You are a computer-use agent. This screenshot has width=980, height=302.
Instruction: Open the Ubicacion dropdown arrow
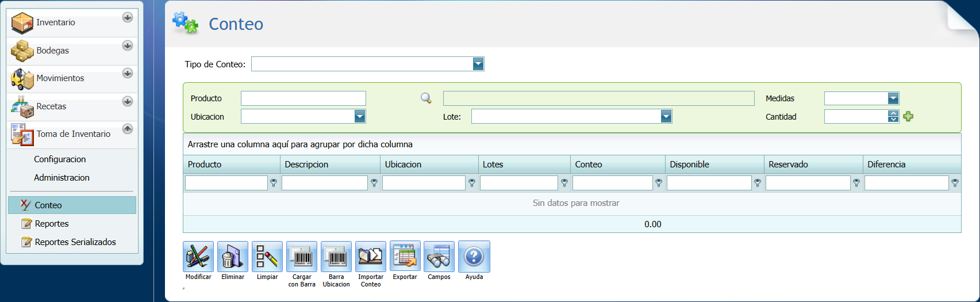(360, 117)
